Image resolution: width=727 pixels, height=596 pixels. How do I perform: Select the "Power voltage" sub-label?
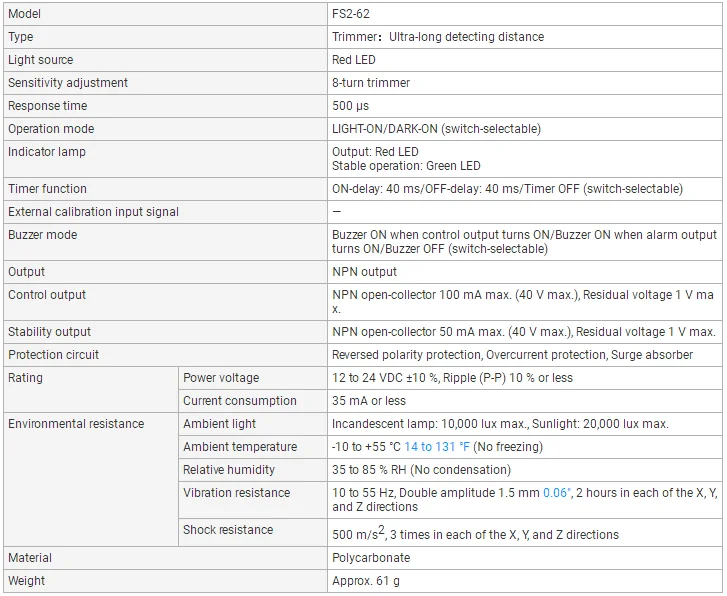[221, 378]
